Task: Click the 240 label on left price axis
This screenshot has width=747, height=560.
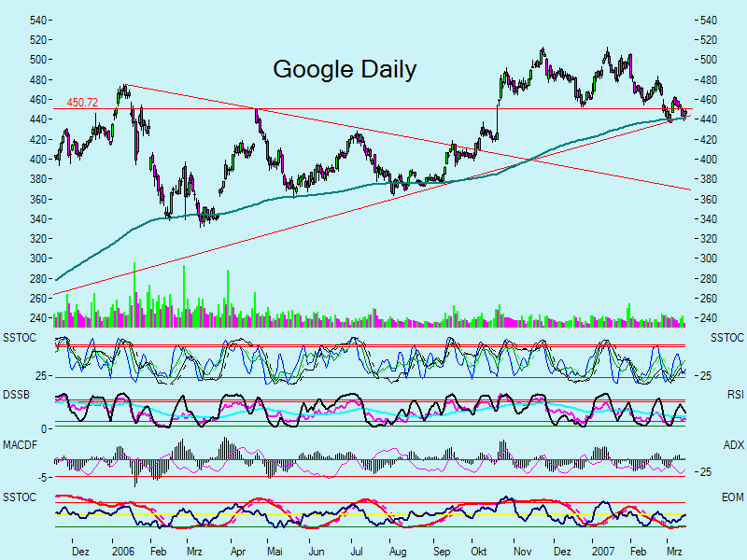Action: tap(37, 318)
